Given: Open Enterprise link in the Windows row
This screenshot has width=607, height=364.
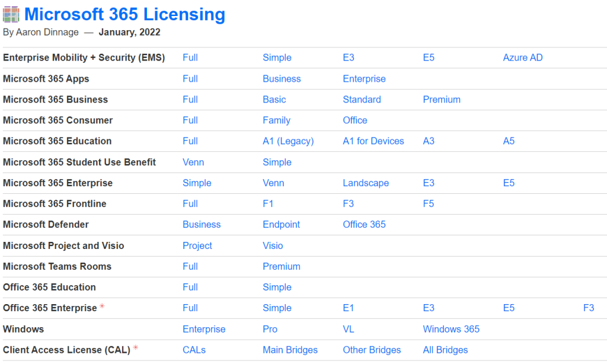Looking at the screenshot, I should 204,329.
